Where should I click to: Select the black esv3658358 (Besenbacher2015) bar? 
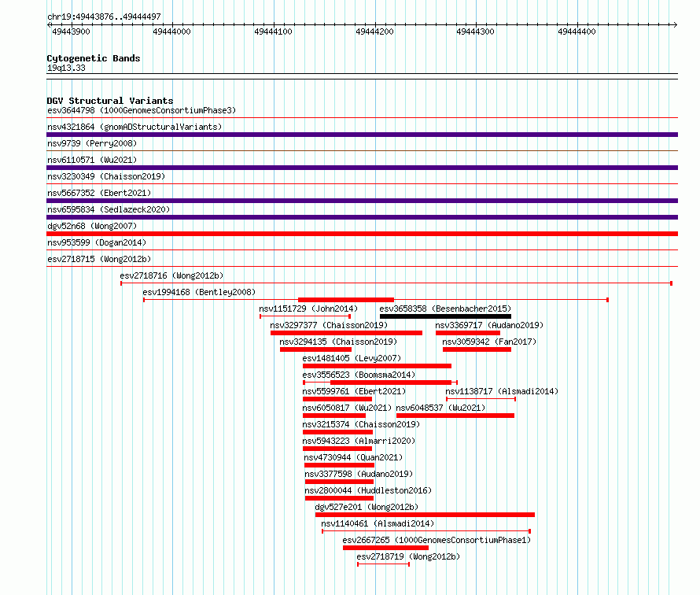(445, 316)
